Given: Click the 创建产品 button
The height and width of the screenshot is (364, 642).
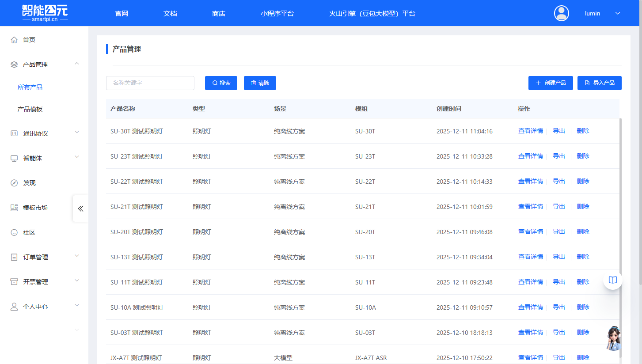Looking at the screenshot, I should (x=551, y=83).
